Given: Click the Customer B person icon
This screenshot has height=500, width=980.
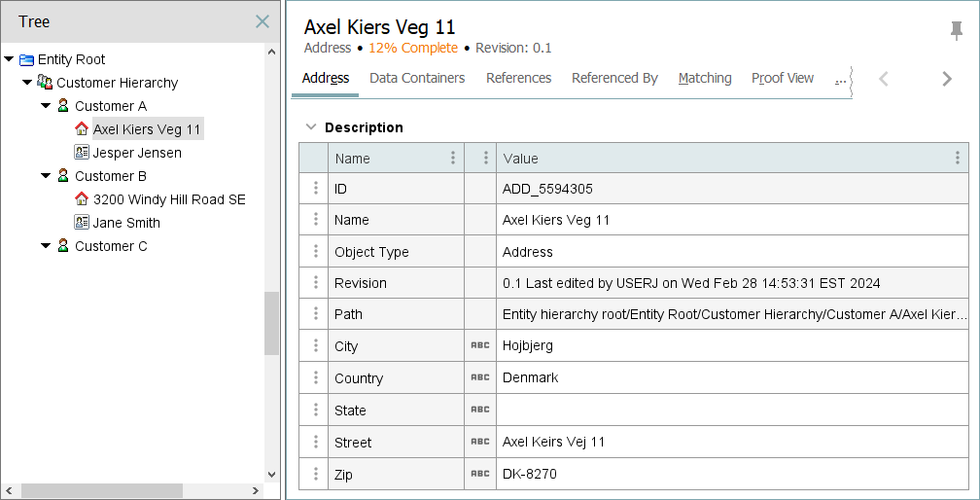Looking at the screenshot, I should (x=63, y=176).
